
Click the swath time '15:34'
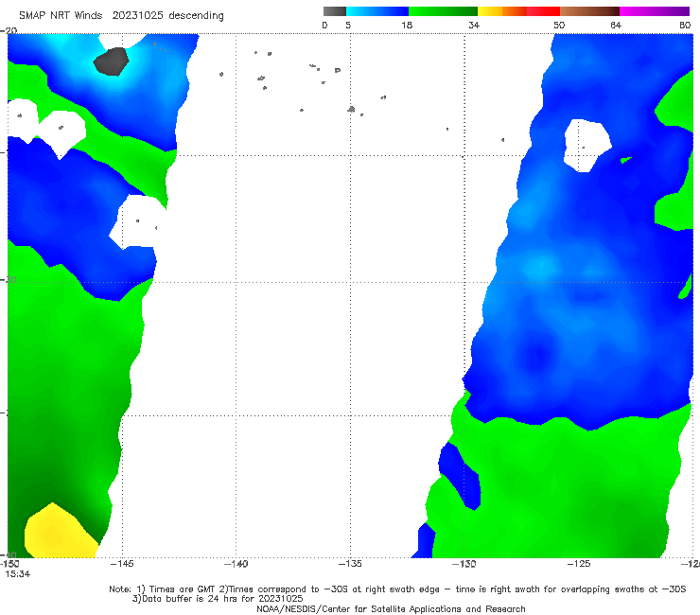point(18,574)
